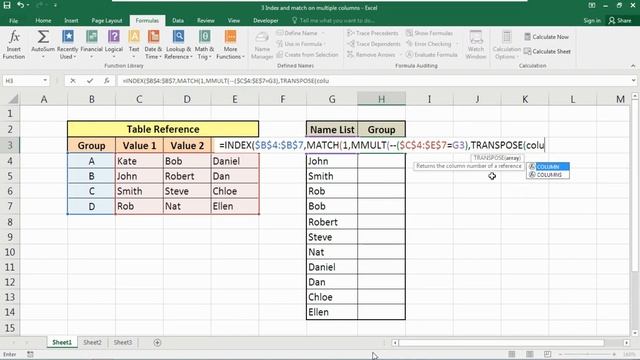
Task: Collapse the ribbon with the arrow
Action: 633,66
